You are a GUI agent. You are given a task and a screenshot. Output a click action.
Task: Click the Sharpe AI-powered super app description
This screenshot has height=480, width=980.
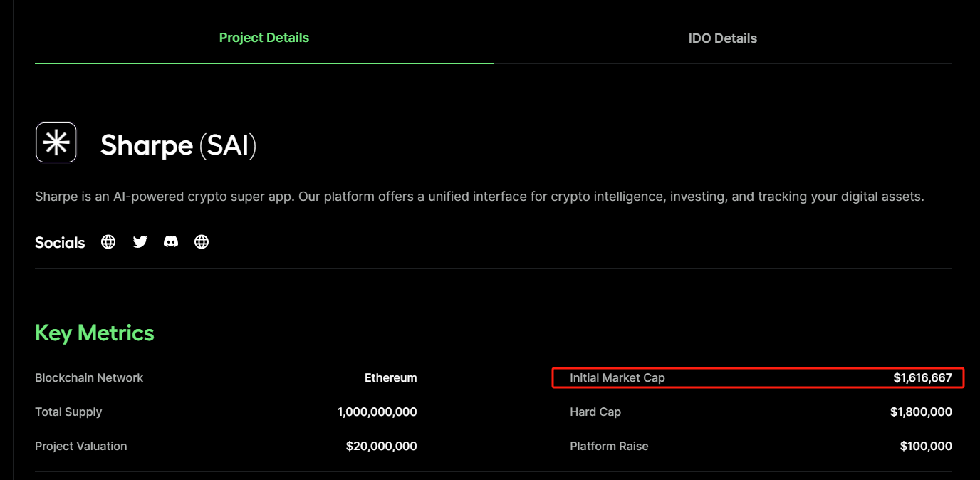pos(479,197)
